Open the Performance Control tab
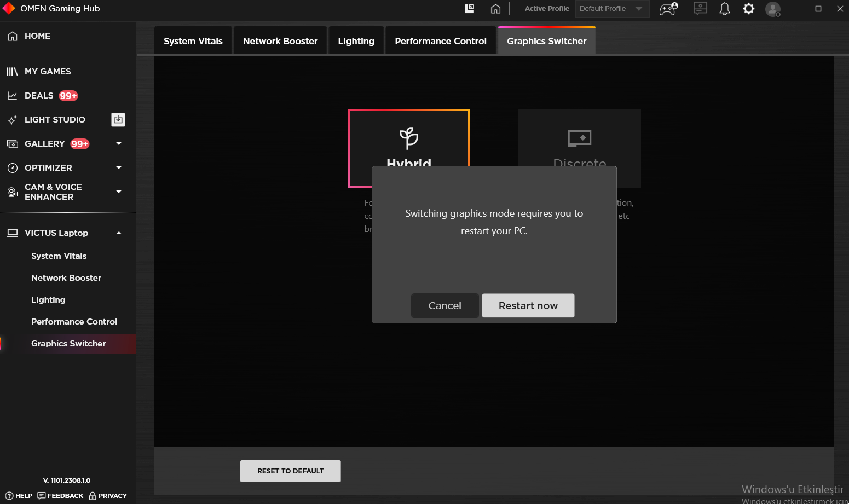This screenshot has height=504, width=849. point(440,40)
